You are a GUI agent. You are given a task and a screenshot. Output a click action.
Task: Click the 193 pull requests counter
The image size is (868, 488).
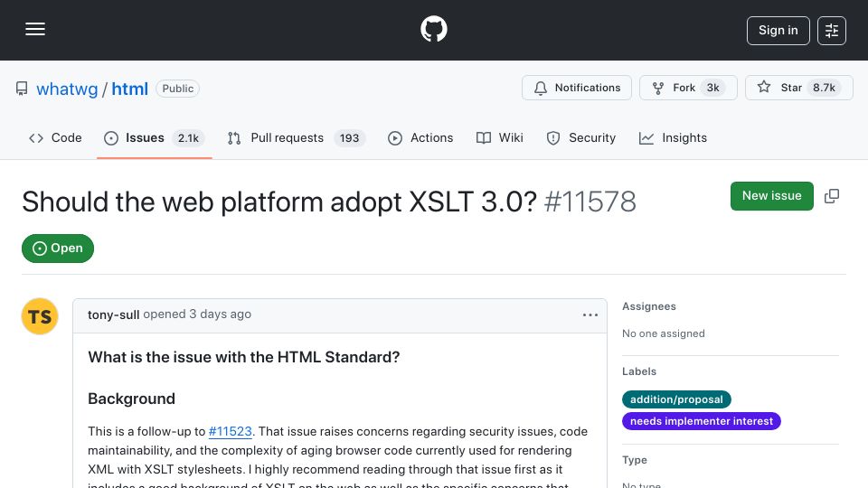pyautogui.click(x=349, y=138)
